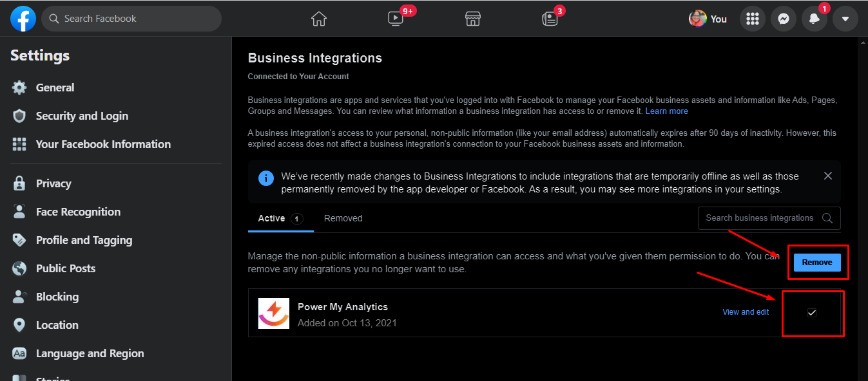Expand the account dropdown arrow
This screenshot has width=868, height=381.
point(845,19)
